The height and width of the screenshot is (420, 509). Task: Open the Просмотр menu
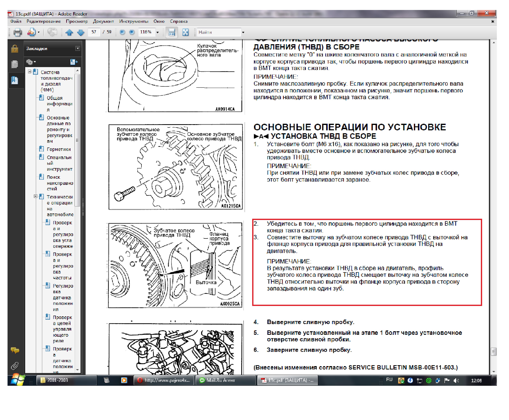pyautogui.click(x=77, y=21)
